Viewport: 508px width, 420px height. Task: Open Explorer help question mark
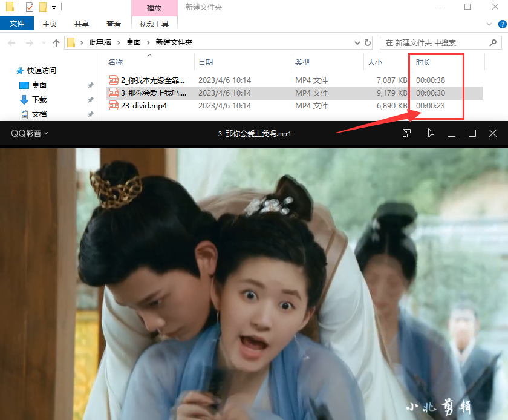pyautogui.click(x=503, y=24)
